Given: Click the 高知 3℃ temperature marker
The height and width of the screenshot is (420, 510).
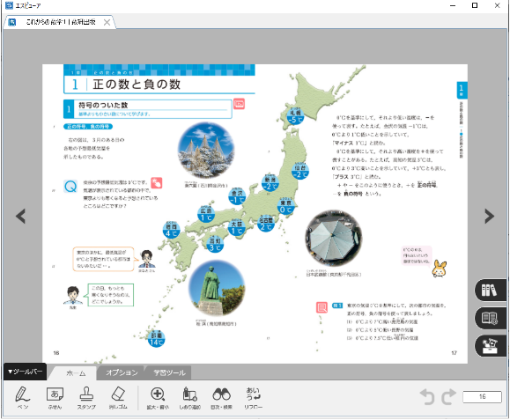Looking at the screenshot, I should [215, 244].
